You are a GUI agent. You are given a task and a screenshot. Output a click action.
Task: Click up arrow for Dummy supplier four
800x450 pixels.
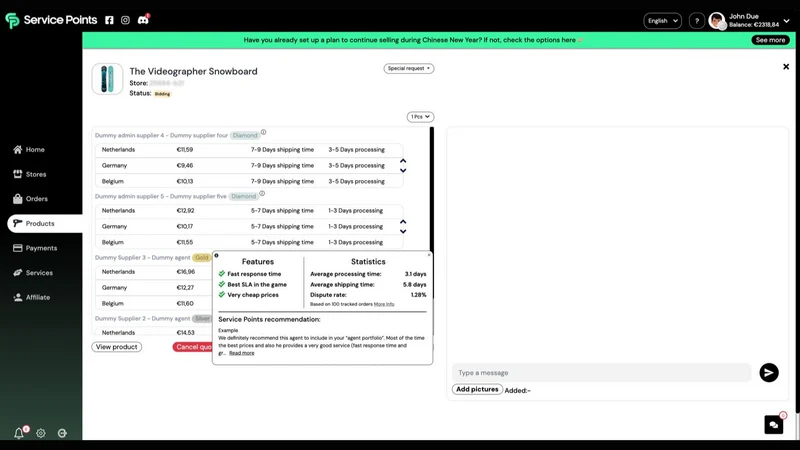tap(403, 161)
